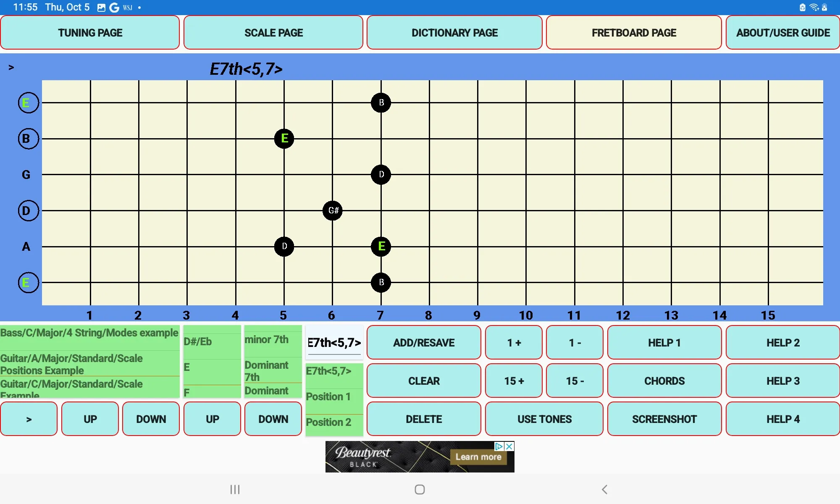The width and height of the screenshot is (840, 504).
Task: Click the > button beside UP
Action: coord(29,419)
